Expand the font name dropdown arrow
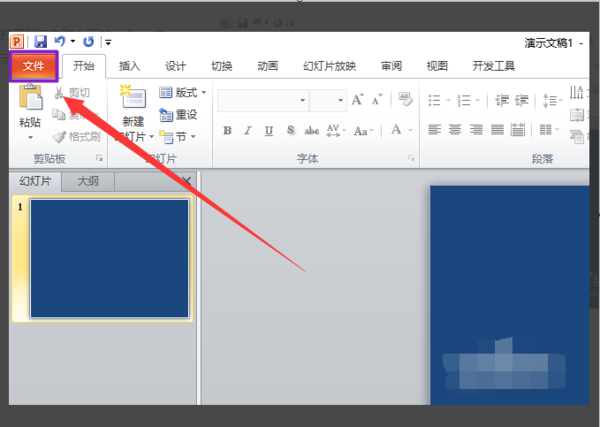The image size is (600, 427). click(x=302, y=100)
